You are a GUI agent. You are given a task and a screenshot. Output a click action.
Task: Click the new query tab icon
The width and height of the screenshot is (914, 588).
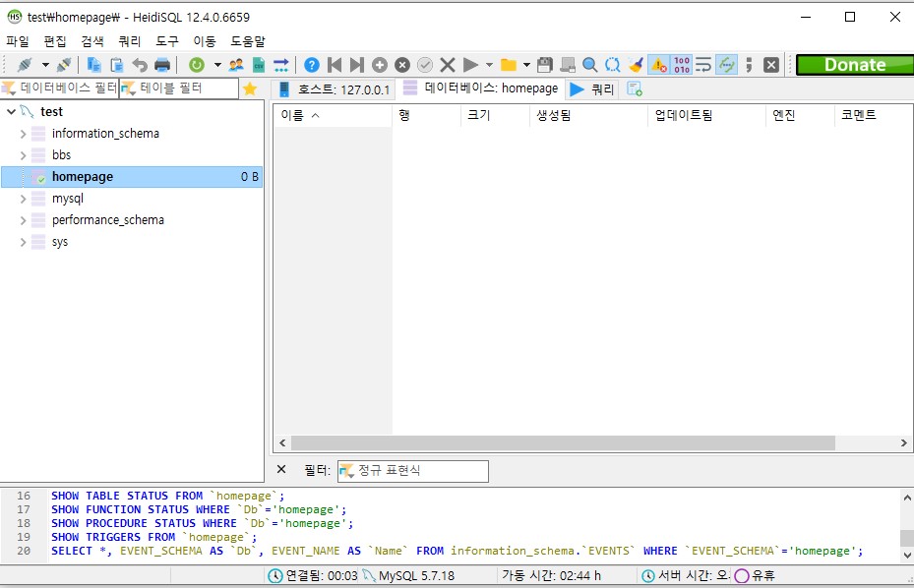pos(635,89)
